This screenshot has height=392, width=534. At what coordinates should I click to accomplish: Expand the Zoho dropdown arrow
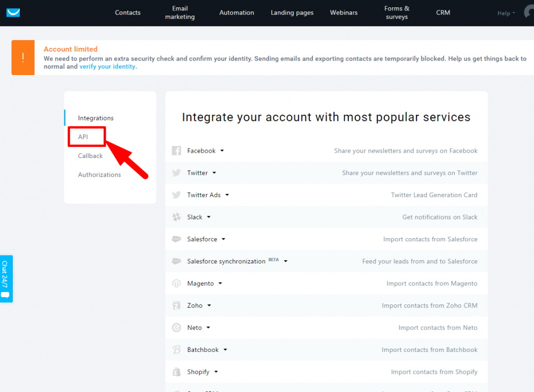tap(209, 305)
